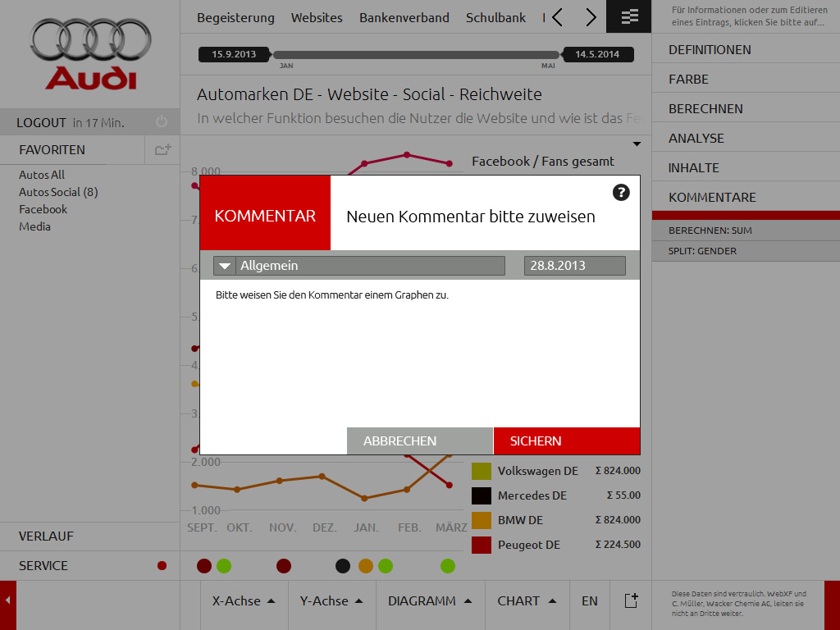The height and width of the screenshot is (630, 840).
Task: Click the red Service status dot
Action: [162, 565]
